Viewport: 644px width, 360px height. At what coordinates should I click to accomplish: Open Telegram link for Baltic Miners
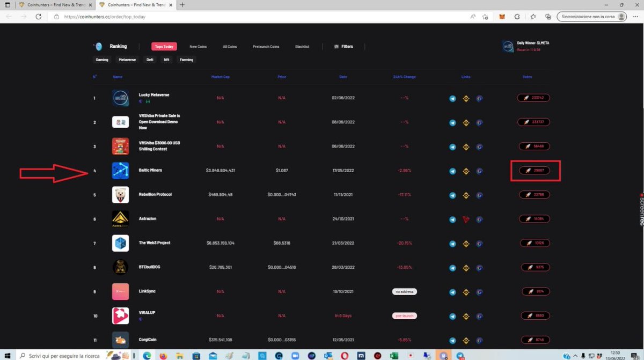point(452,171)
